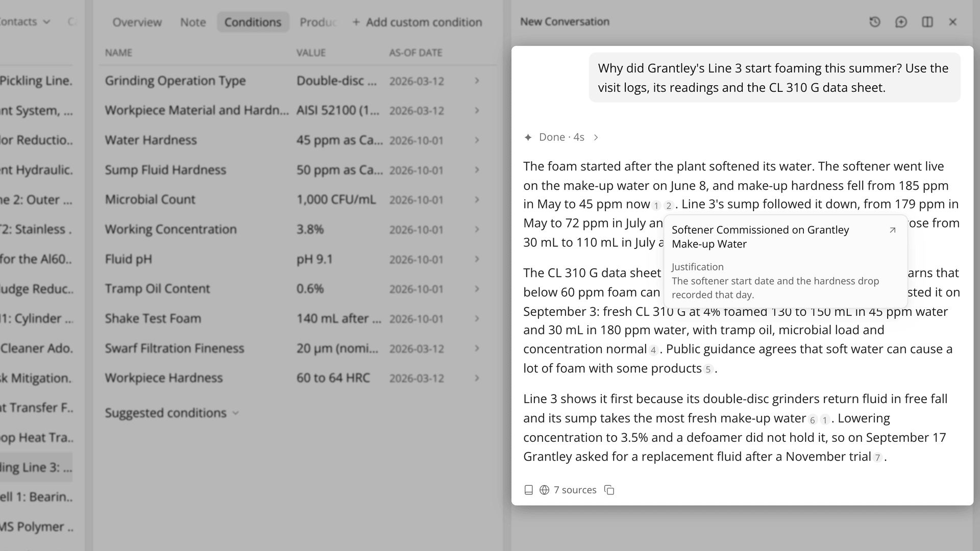The width and height of the screenshot is (980, 551).
Task: Select the MS Polymer list item
Action: (36, 527)
